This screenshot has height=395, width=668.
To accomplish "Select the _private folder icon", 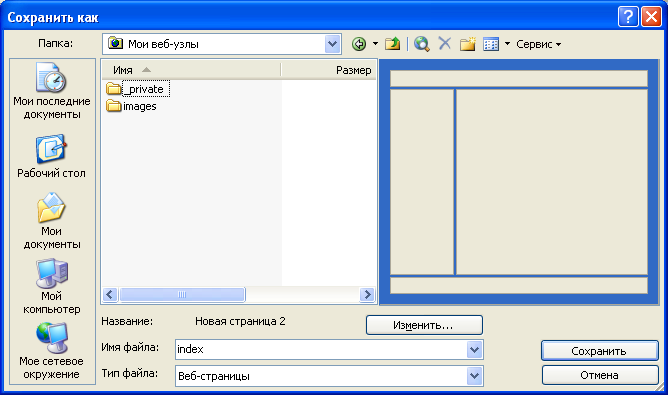I will tap(113, 89).
